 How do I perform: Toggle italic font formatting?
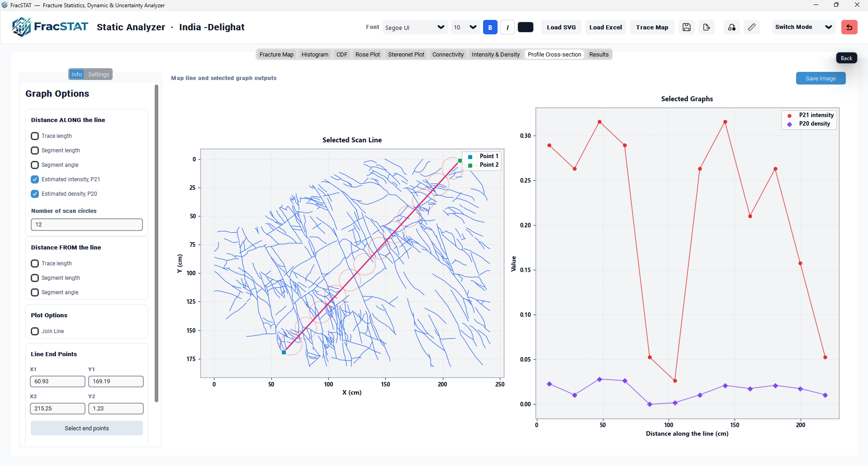(508, 27)
